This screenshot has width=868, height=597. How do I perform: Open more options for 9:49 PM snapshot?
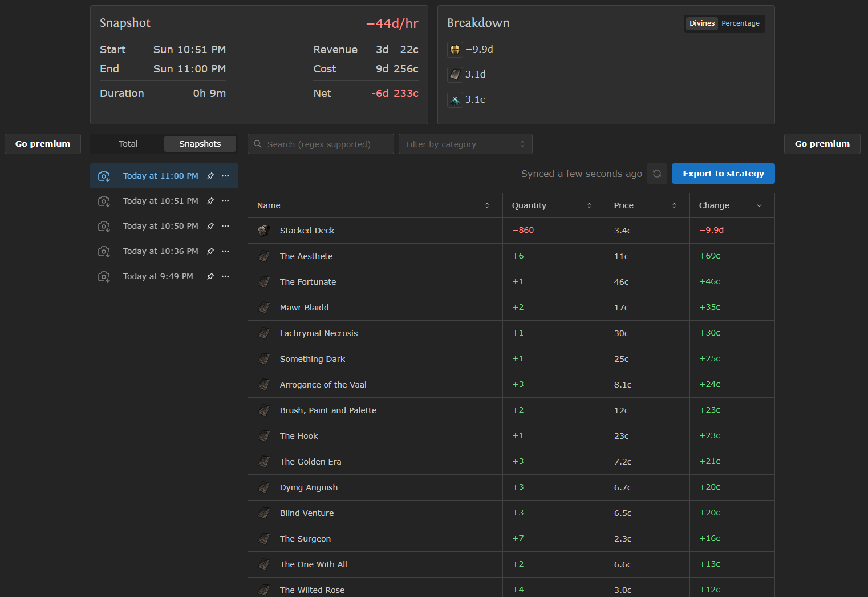(x=225, y=276)
